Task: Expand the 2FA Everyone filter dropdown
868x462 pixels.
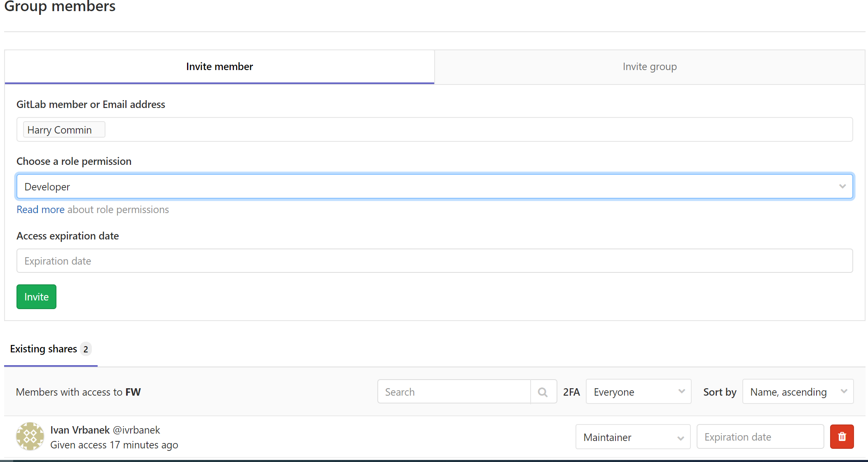Action: 638,392
